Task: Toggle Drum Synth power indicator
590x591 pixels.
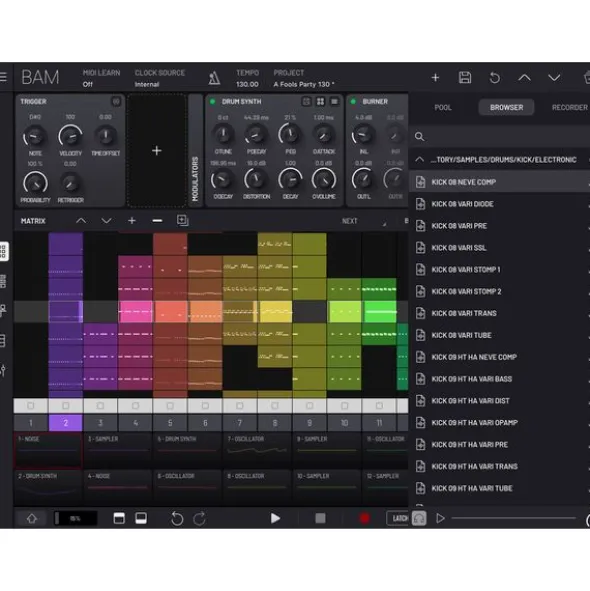Action: (x=212, y=101)
